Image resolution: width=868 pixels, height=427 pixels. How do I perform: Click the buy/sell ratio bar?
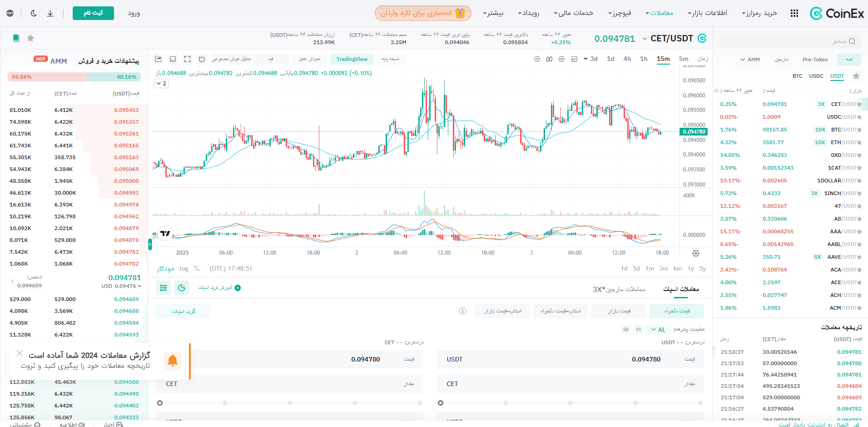tap(74, 77)
